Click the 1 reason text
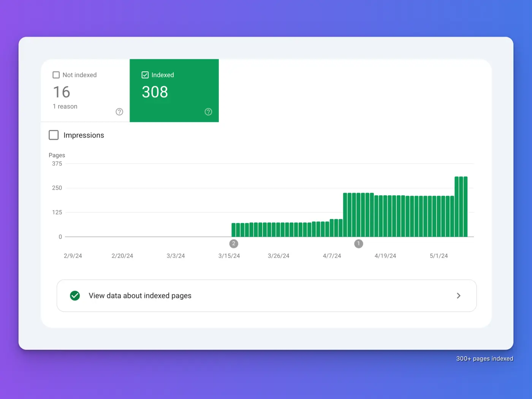Image resolution: width=532 pixels, height=399 pixels. coord(65,106)
